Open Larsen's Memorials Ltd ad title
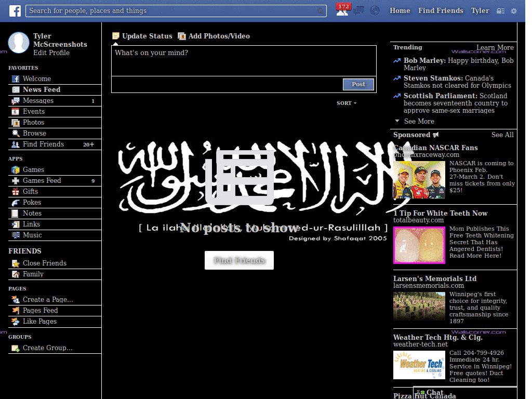The height and width of the screenshot is (399, 532). tap(435, 278)
